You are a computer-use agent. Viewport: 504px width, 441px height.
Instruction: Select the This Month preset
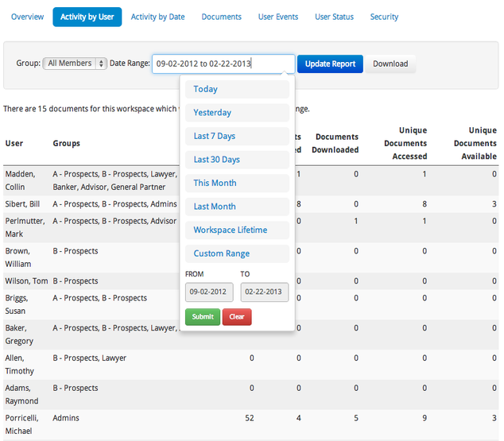(237, 183)
